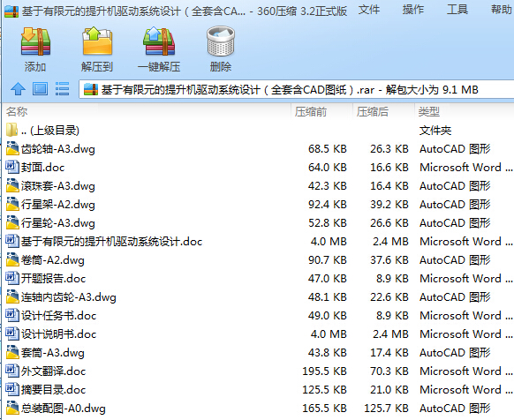Select file name 行星轮-A3.dwg
This screenshot has width=514, height=420.
(x=58, y=223)
